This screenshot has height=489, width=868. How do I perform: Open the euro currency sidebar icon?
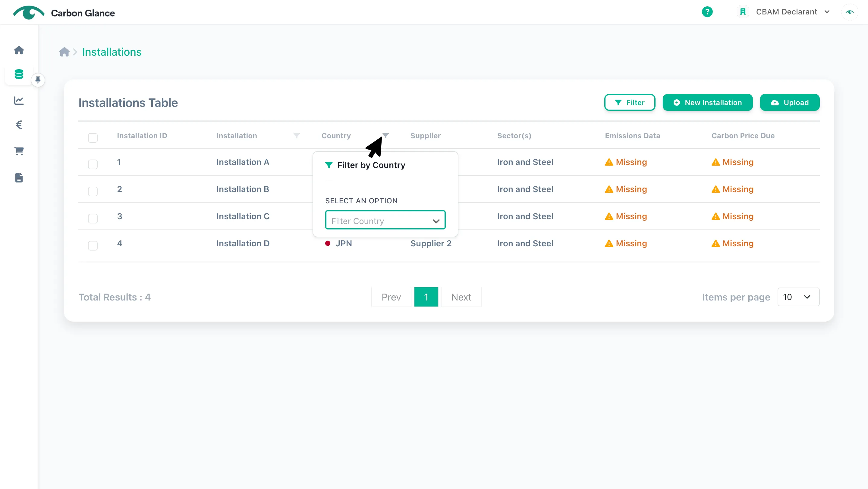point(19,125)
